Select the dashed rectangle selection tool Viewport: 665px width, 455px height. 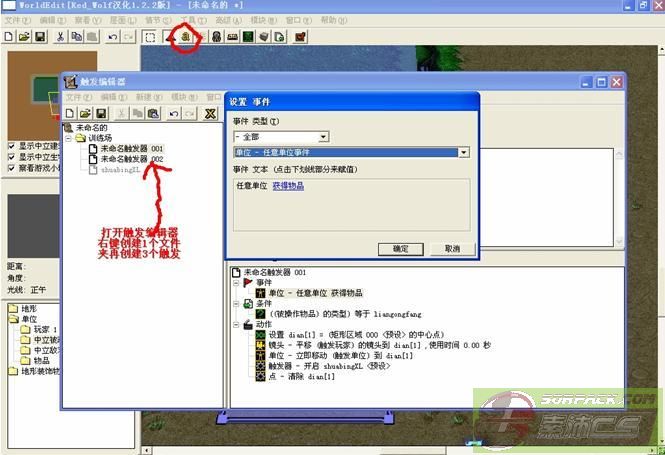click(150, 37)
